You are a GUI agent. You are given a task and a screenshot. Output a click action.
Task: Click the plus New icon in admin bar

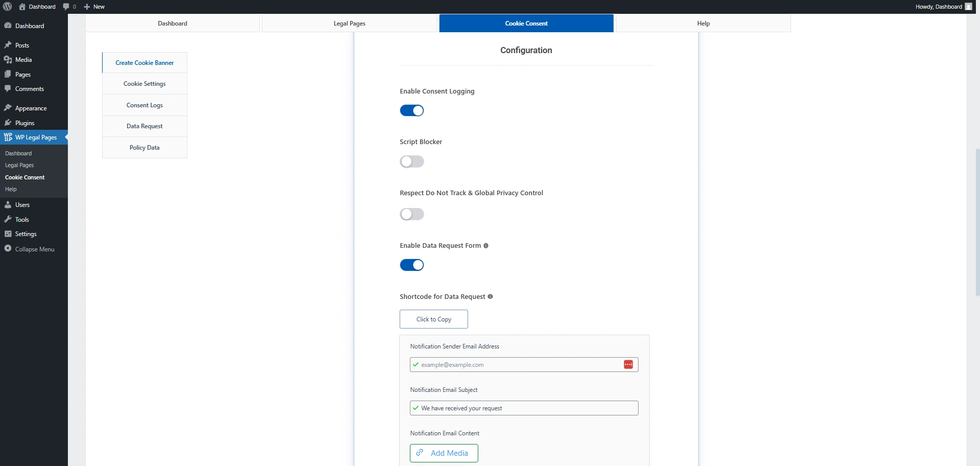pos(87,7)
